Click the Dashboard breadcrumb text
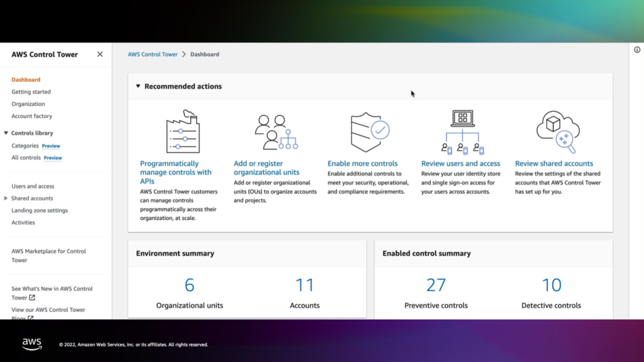644x362 pixels. pyautogui.click(x=205, y=54)
